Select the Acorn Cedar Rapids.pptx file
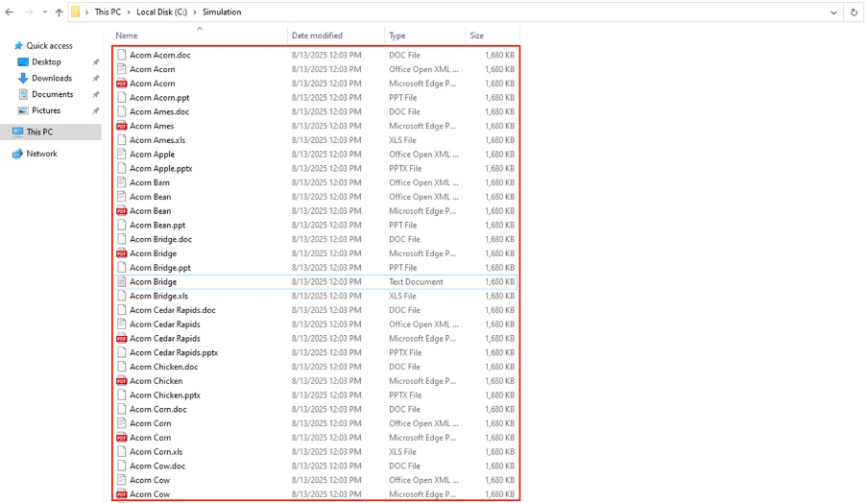The width and height of the screenshot is (868, 503). (x=174, y=352)
